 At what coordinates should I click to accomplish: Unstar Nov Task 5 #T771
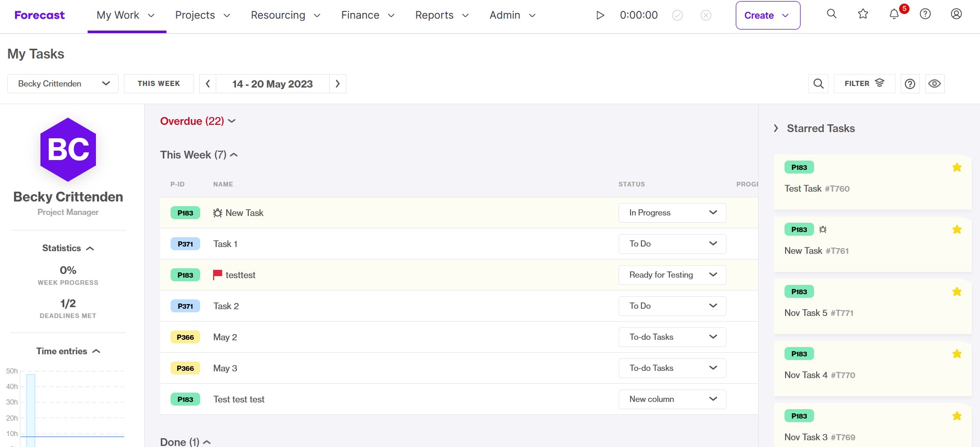(x=957, y=292)
